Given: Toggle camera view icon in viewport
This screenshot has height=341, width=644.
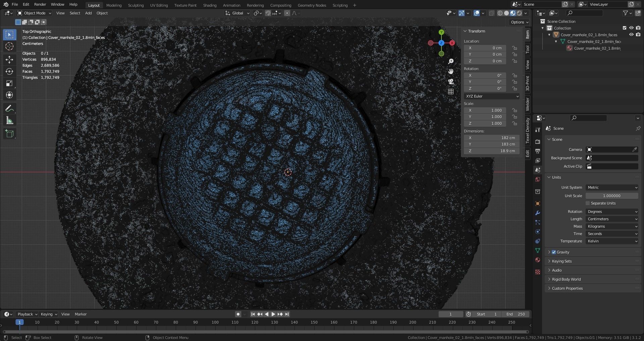Looking at the screenshot, I should pyautogui.click(x=451, y=81).
